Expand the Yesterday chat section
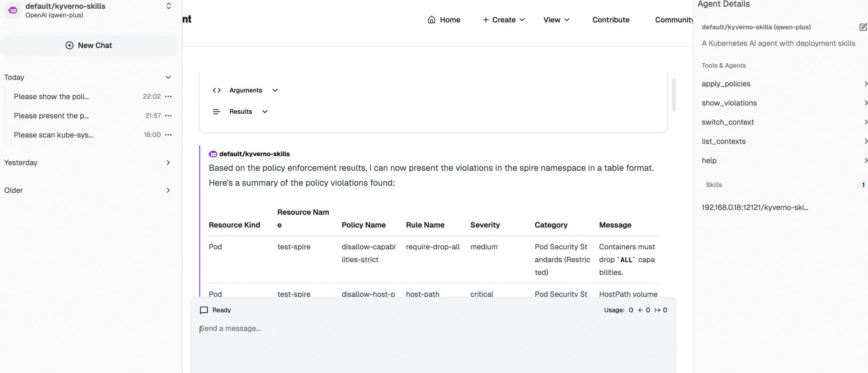Screen dimensions: 868x373 (x=168, y=163)
